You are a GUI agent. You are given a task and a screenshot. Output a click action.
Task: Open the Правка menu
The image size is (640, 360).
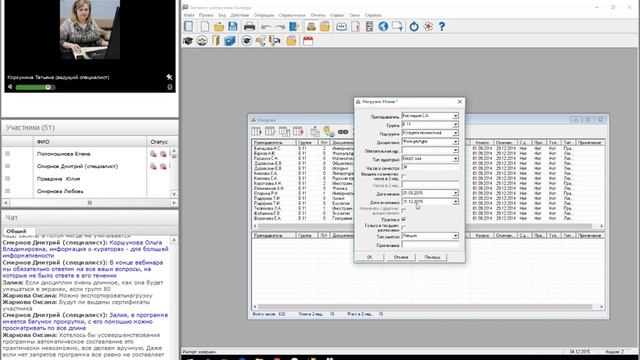(x=206, y=15)
